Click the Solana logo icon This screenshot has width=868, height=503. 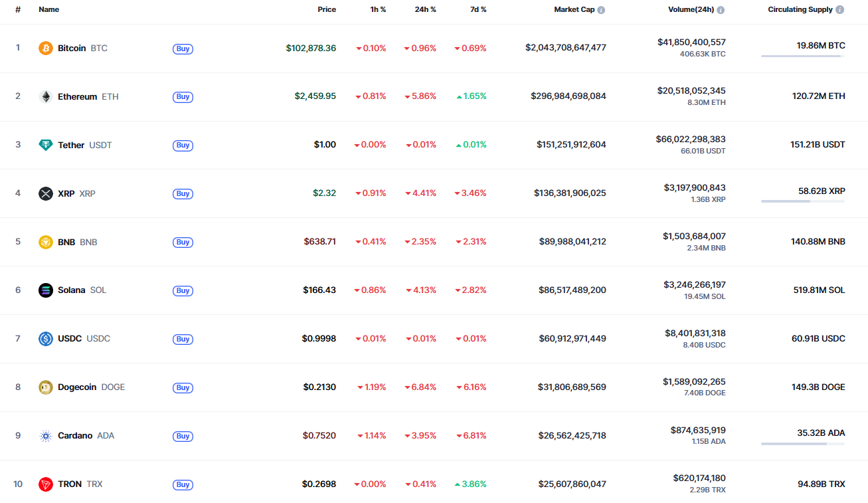tap(45, 290)
